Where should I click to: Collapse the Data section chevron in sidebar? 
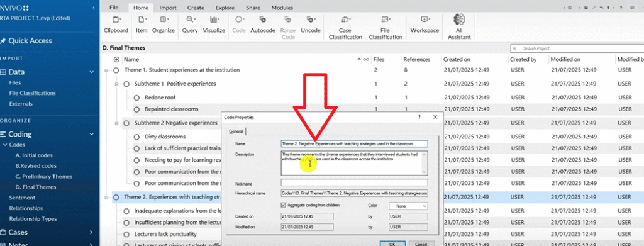click(x=92, y=72)
